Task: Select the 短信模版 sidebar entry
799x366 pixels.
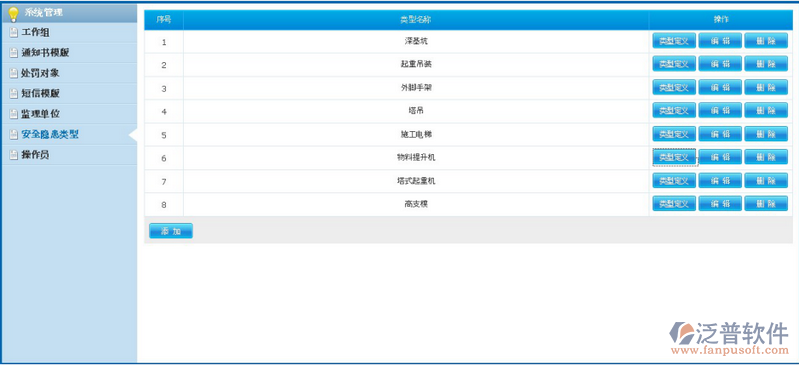Action: 68,94
